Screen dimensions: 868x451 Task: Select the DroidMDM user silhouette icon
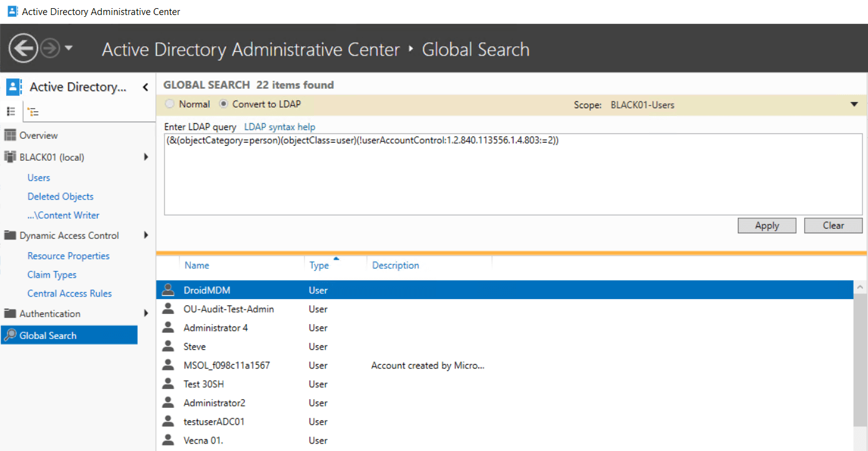click(x=168, y=290)
